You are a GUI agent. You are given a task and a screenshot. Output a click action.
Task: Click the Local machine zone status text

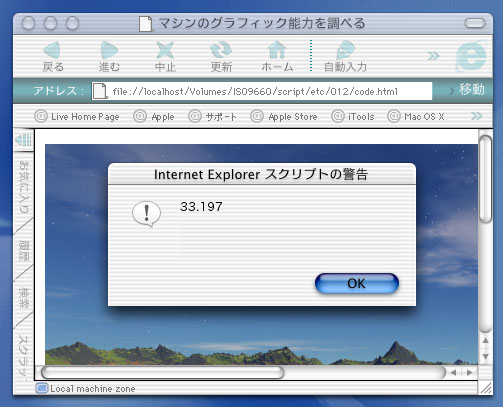pyautogui.click(x=93, y=389)
